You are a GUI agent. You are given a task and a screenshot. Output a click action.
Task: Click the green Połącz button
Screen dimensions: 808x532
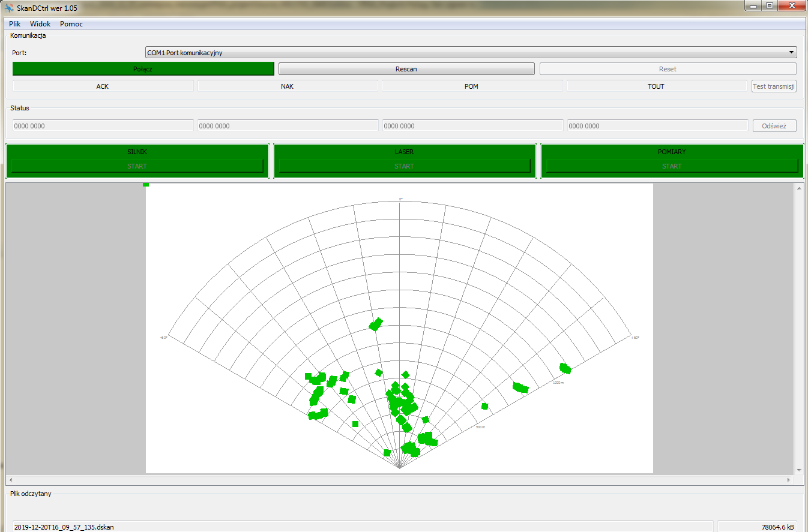coord(143,69)
